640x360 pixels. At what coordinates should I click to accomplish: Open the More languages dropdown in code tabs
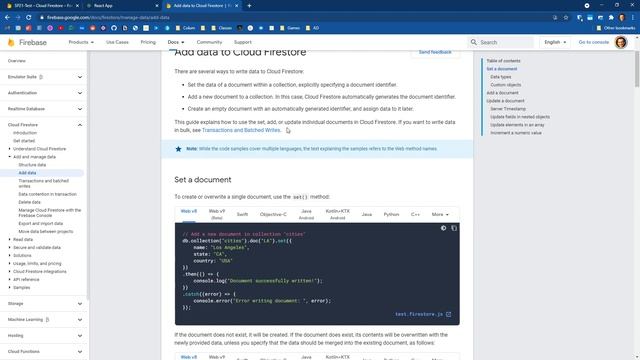pos(440,214)
